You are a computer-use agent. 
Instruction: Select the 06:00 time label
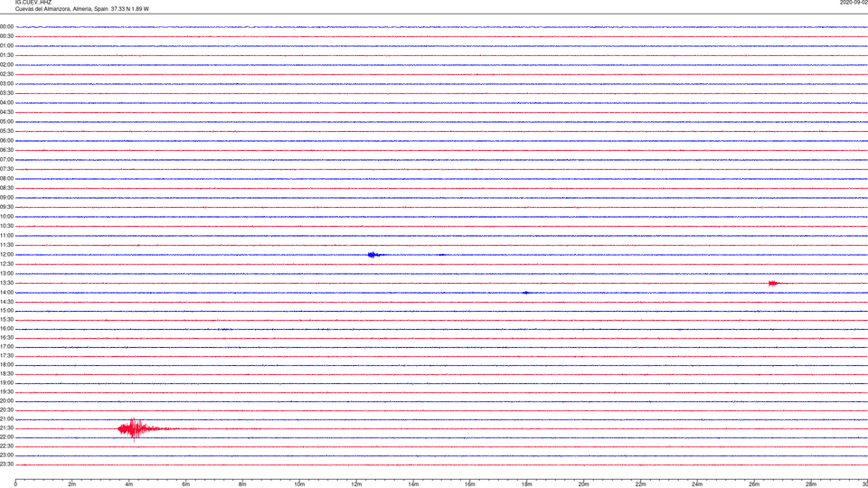(6, 141)
